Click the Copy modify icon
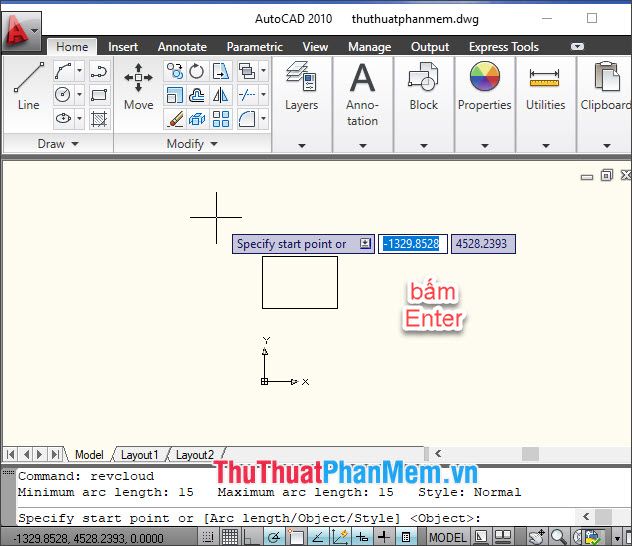 (x=175, y=71)
